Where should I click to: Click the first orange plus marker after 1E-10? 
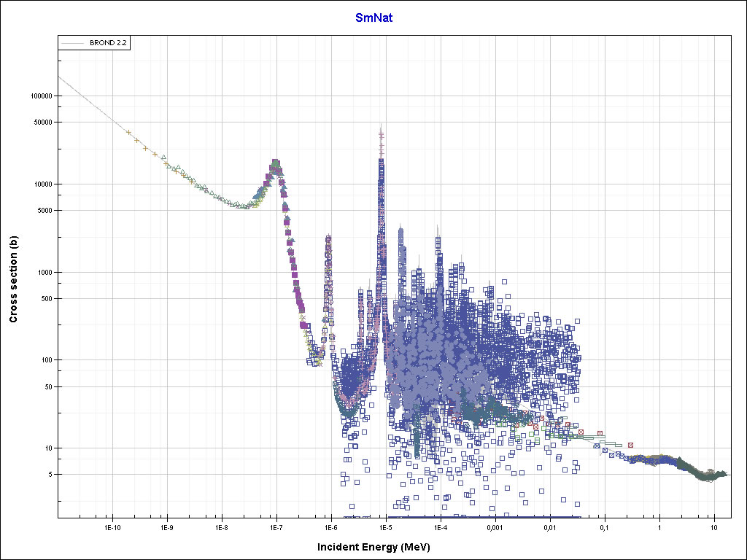click(129, 132)
